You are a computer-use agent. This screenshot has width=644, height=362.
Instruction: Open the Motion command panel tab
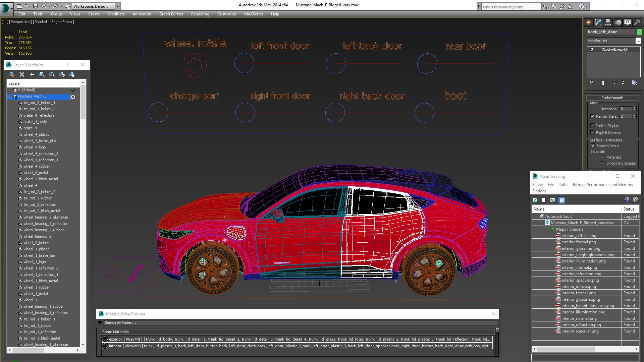tap(618, 22)
